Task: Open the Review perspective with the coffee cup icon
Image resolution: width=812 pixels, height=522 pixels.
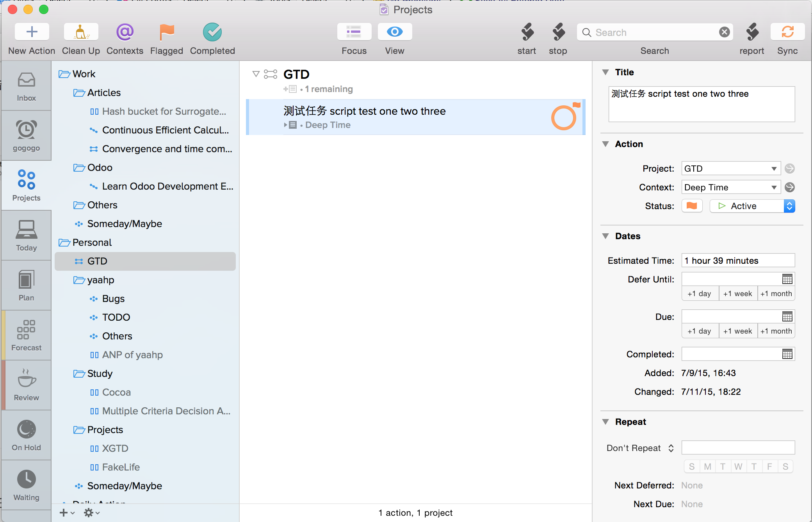Action: click(26, 385)
